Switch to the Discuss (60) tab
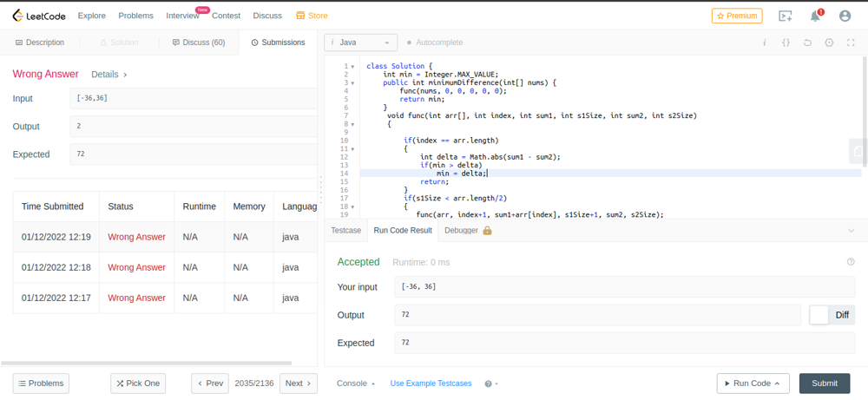Image resolution: width=868 pixels, height=400 pixels. (199, 43)
